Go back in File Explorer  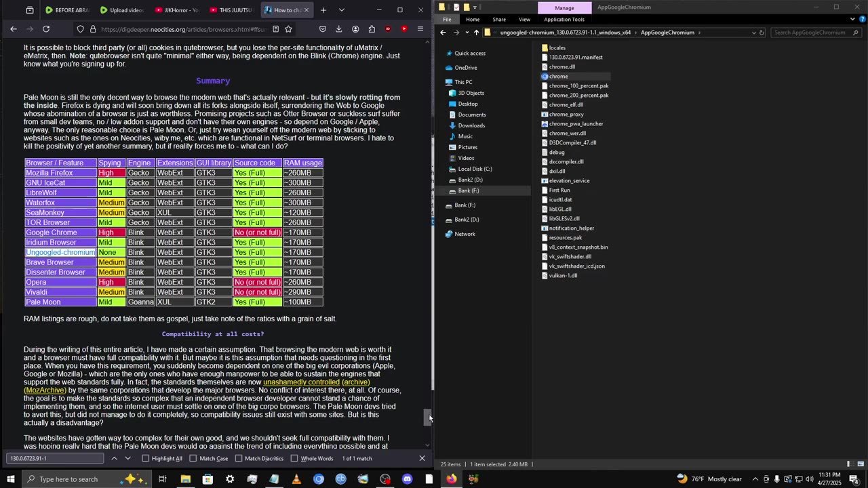443,33
